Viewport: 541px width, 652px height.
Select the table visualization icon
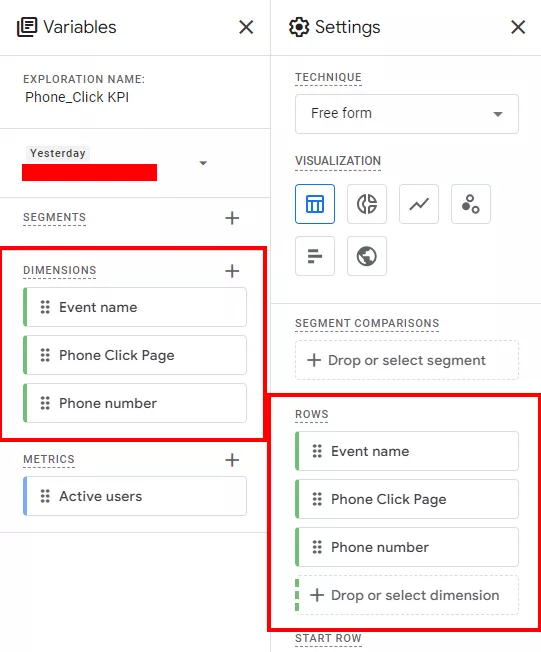pyautogui.click(x=315, y=204)
